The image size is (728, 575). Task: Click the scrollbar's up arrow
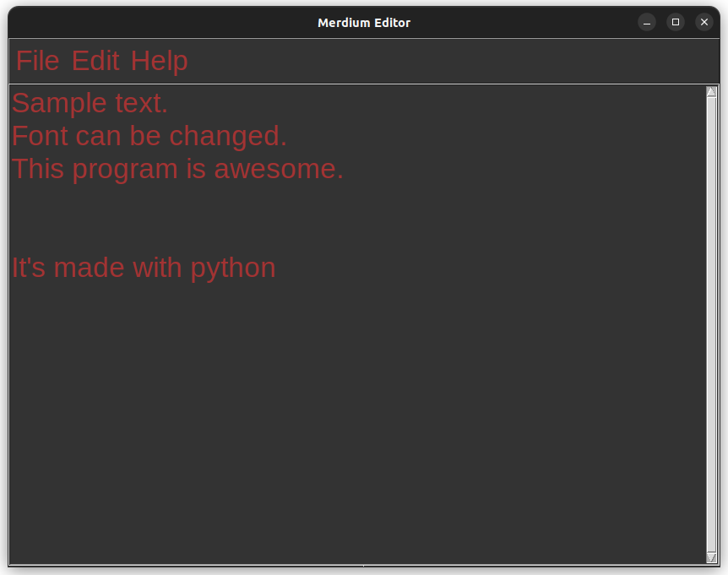[711, 92]
